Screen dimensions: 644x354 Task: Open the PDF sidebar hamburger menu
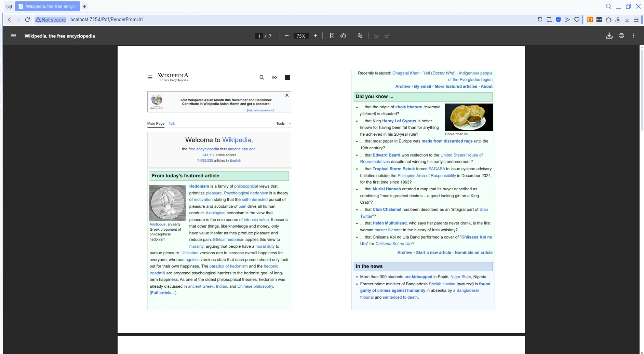point(14,36)
